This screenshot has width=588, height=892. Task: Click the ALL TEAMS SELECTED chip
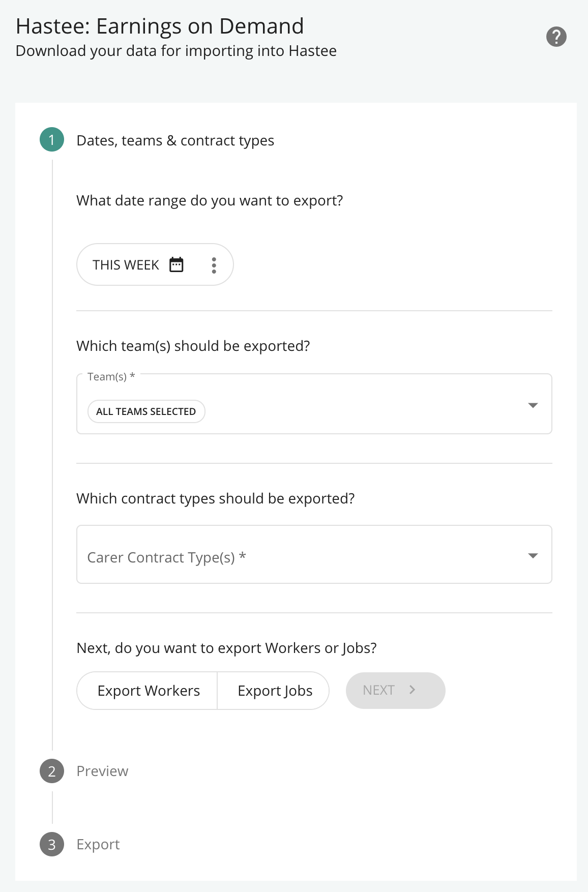coord(146,411)
